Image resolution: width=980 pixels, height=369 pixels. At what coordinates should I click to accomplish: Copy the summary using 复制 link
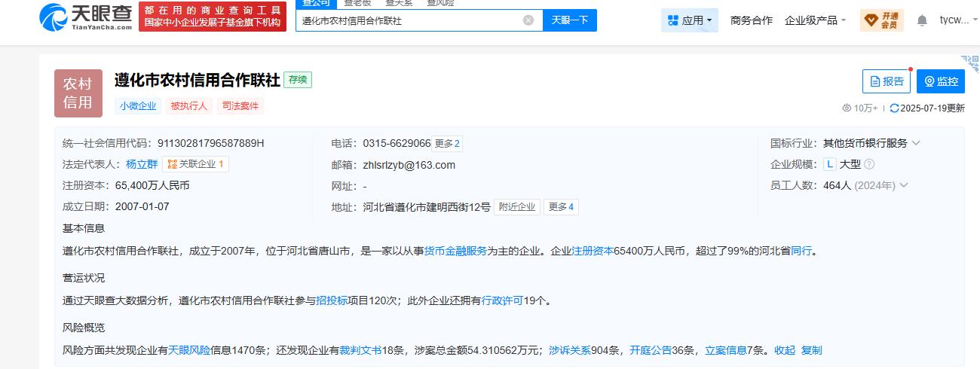(x=812, y=350)
